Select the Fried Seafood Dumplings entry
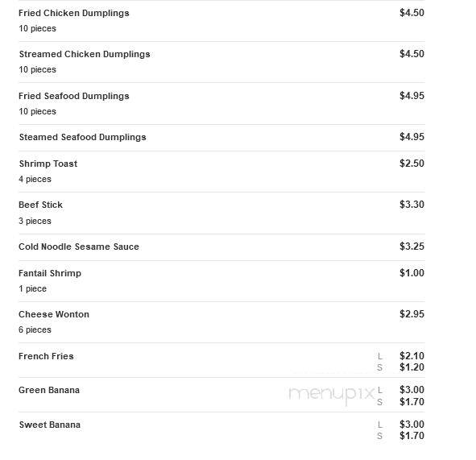This screenshot has width=476, height=460. [74, 96]
